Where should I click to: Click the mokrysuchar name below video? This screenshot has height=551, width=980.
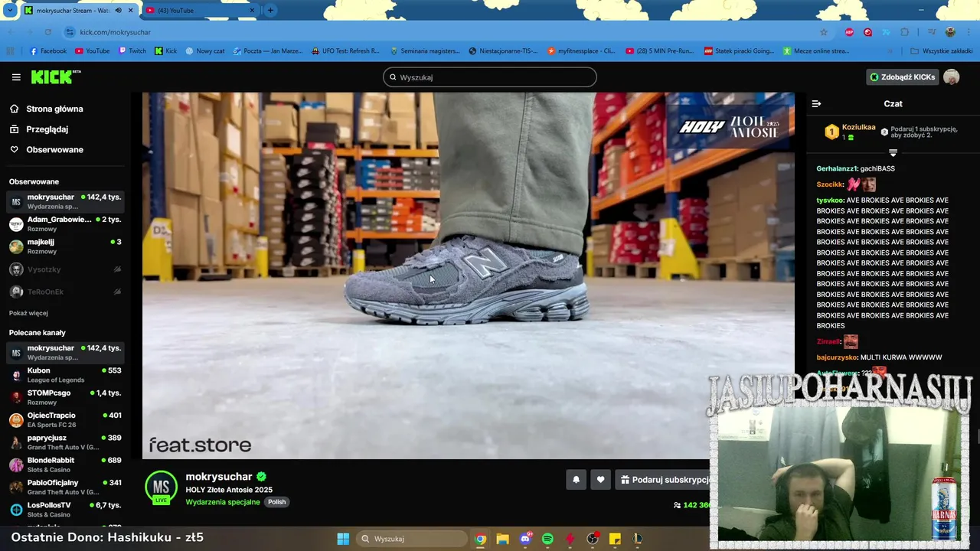coord(219,477)
